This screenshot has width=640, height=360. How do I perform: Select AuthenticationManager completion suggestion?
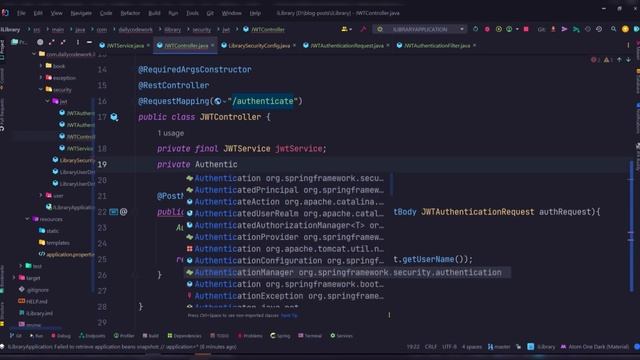coord(347,273)
